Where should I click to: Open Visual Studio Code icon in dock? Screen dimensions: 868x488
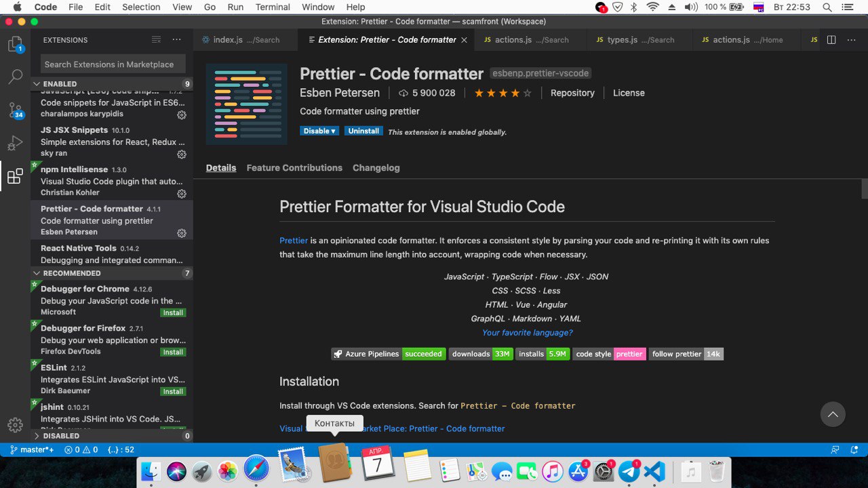point(654,470)
